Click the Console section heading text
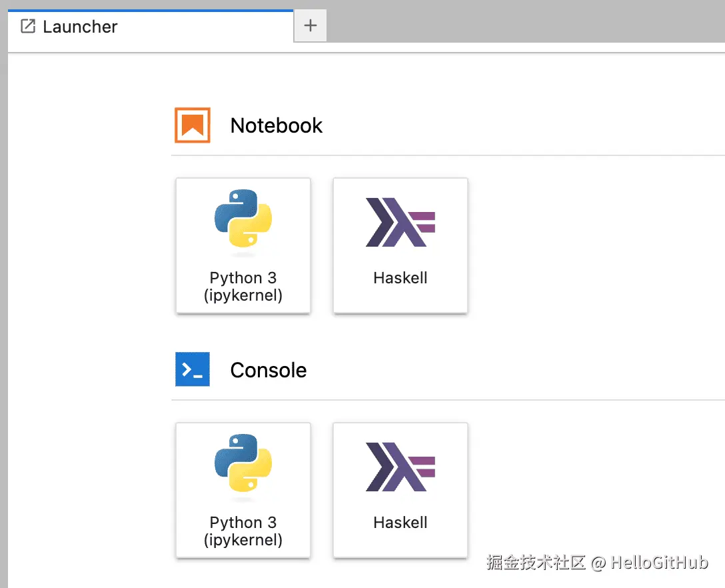This screenshot has height=588, width=725. tap(268, 370)
